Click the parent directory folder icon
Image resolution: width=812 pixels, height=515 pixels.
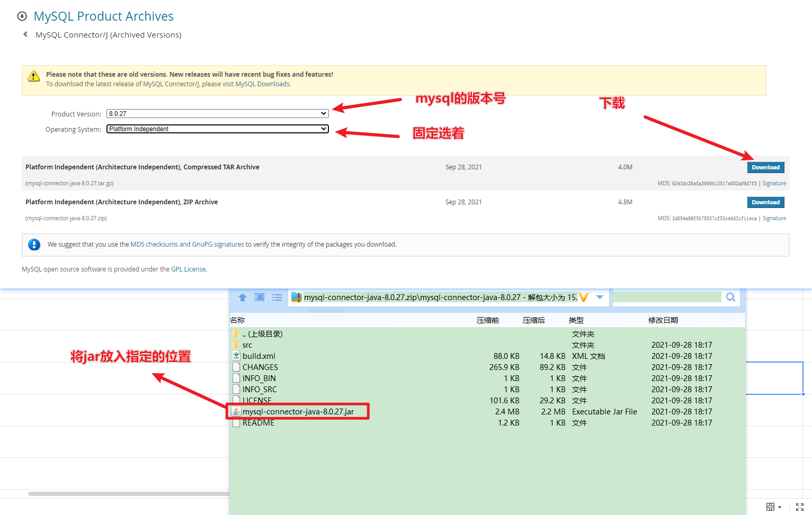(236, 333)
